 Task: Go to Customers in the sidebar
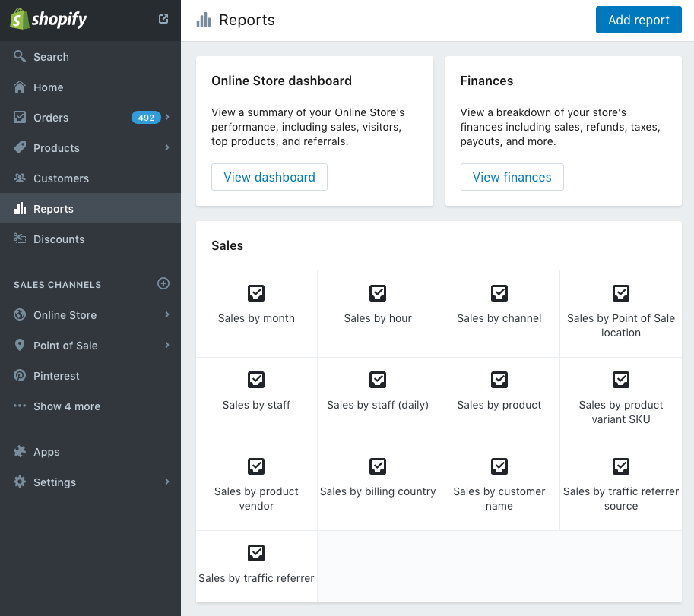tap(61, 178)
